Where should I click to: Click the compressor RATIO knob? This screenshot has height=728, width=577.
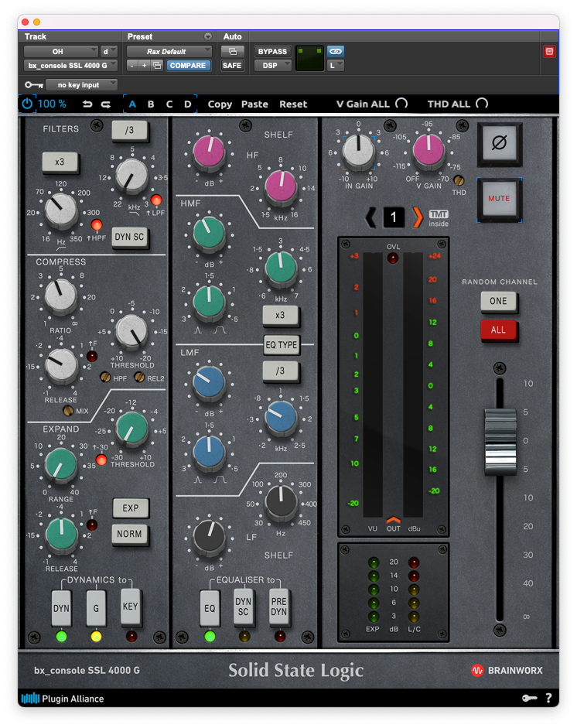tap(60, 296)
